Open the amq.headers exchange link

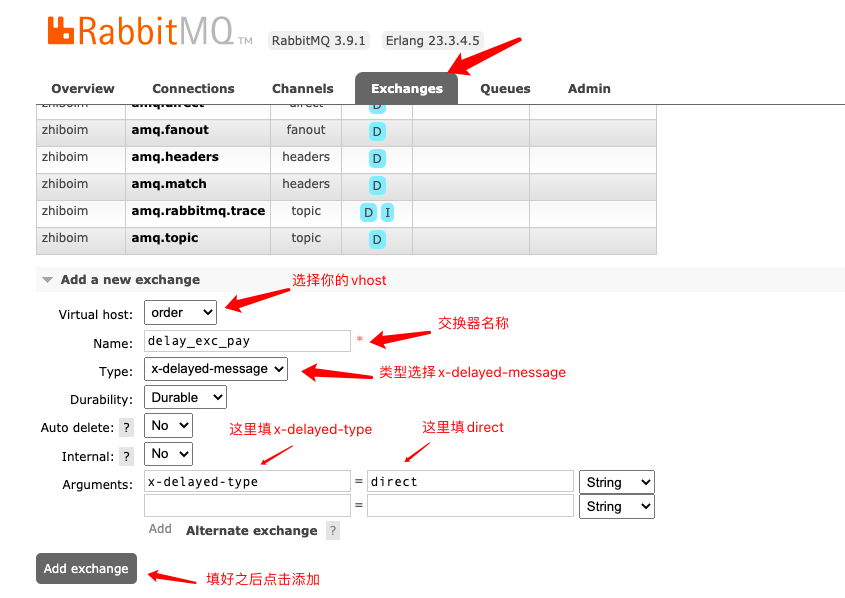175,157
